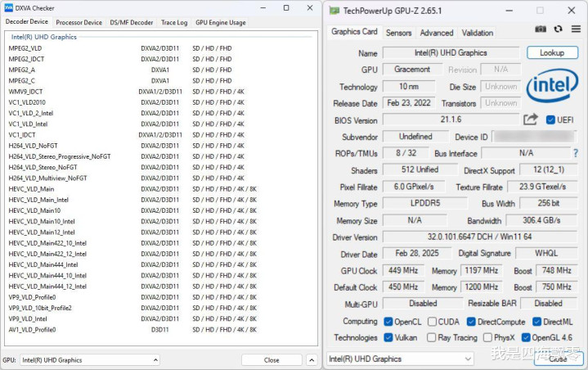This screenshot has height=370, width=588.
Task: Click Close button in GPU-Z
Action: [559, 359]
